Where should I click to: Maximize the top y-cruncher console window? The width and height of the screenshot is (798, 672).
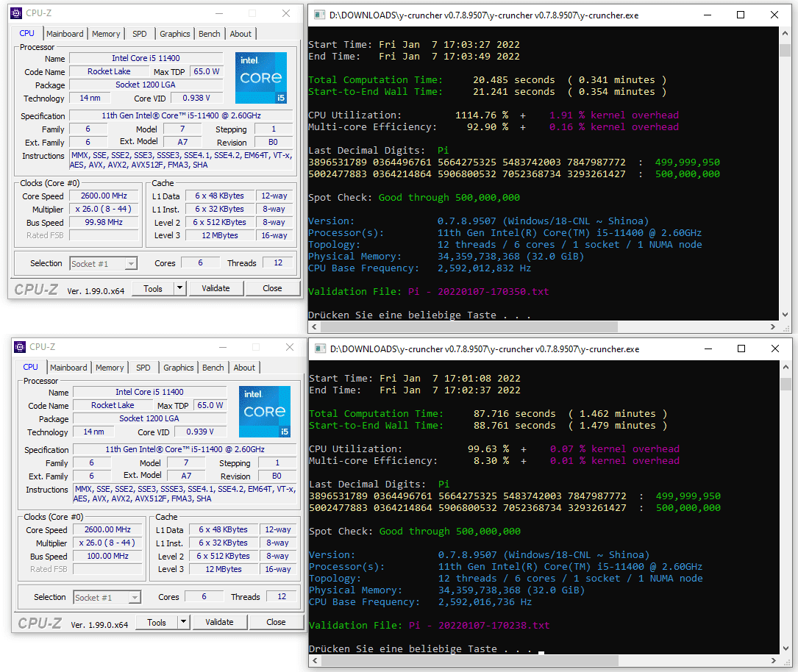[x=741, y=15]
